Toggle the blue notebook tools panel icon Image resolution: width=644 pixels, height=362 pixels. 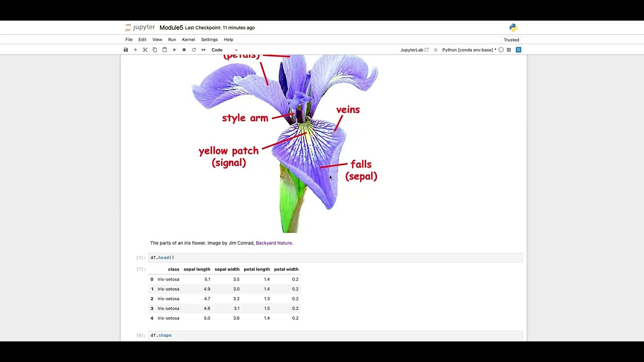[518, 50]
